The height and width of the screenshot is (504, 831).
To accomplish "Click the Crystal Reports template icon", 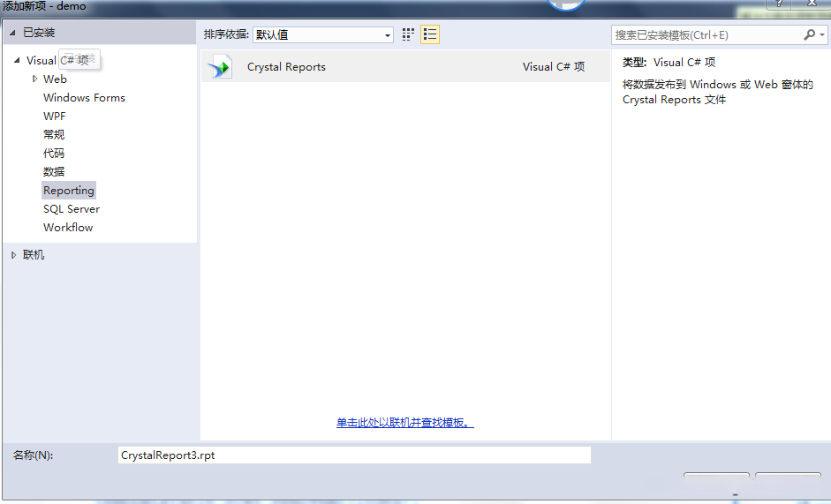I will [220, 67].
